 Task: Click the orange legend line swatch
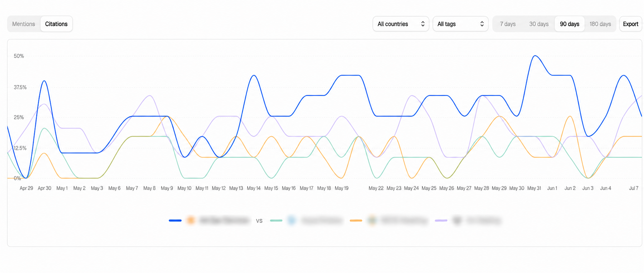click(x=356, y=220)
